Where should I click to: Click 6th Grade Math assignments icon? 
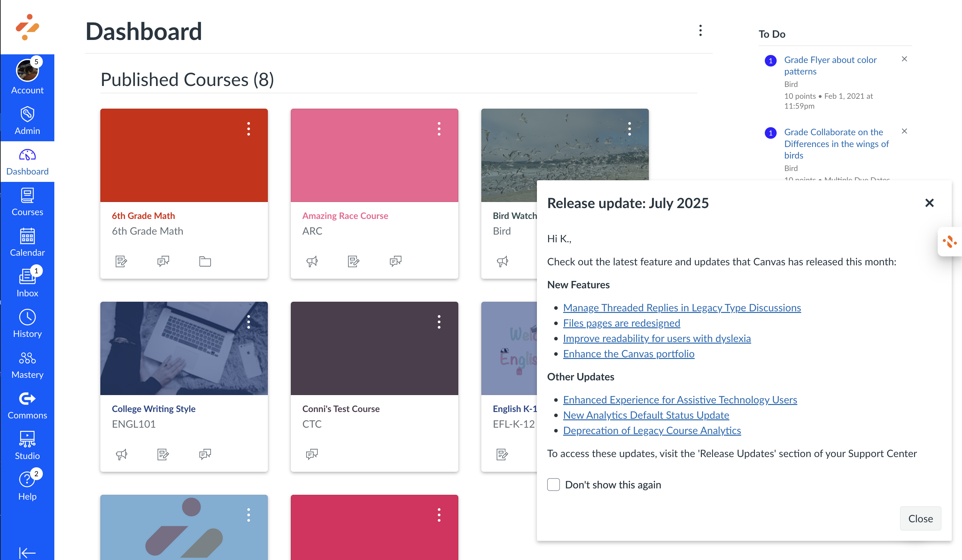(x=121, y=261)
